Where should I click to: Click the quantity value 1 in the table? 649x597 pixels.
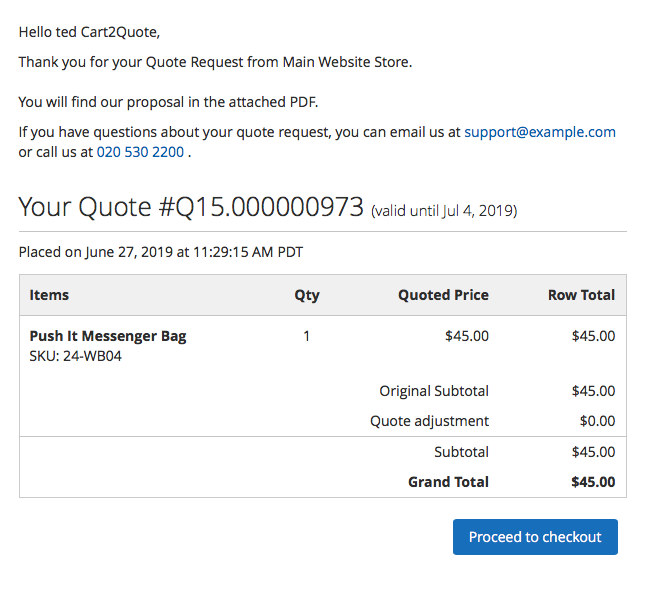[x=306, y=336]
